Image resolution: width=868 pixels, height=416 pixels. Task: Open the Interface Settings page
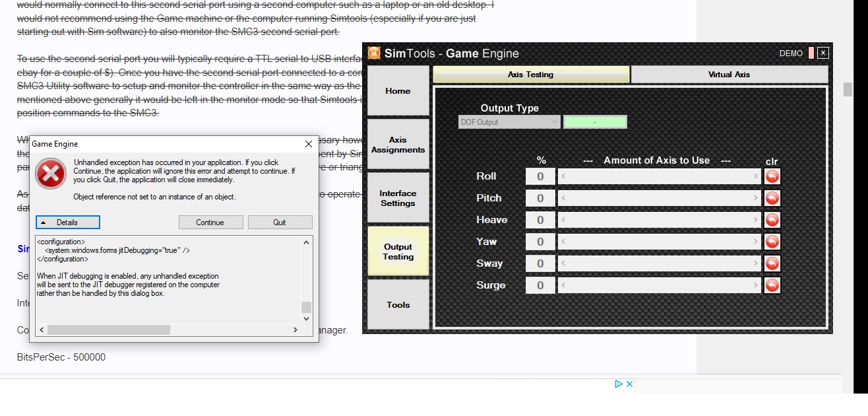tap(398, 198)
